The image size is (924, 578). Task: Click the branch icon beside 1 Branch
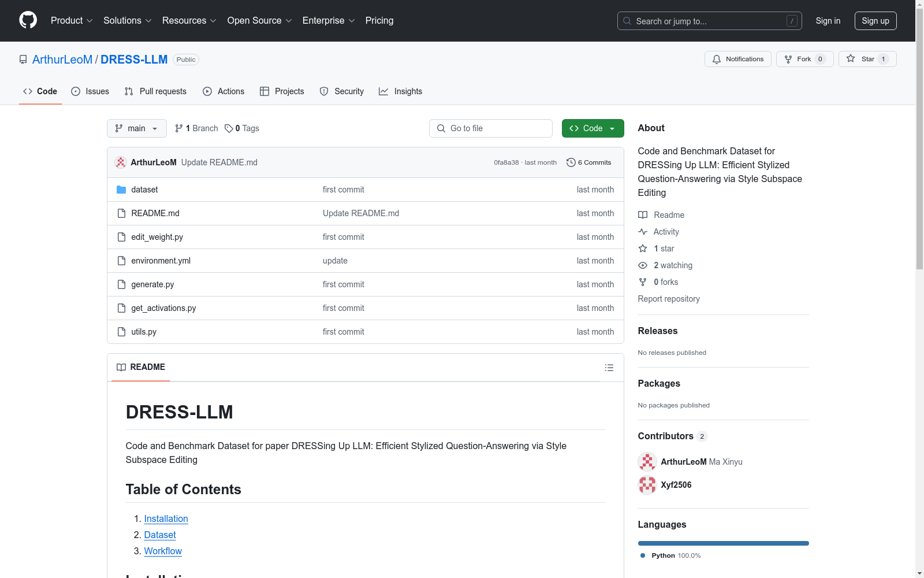[x=179, y=128]
